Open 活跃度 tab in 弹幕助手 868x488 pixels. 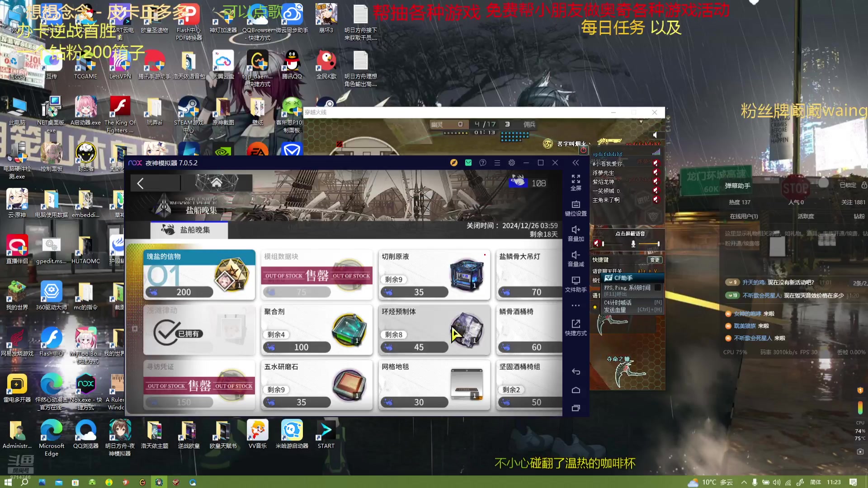tap(806, 216)
